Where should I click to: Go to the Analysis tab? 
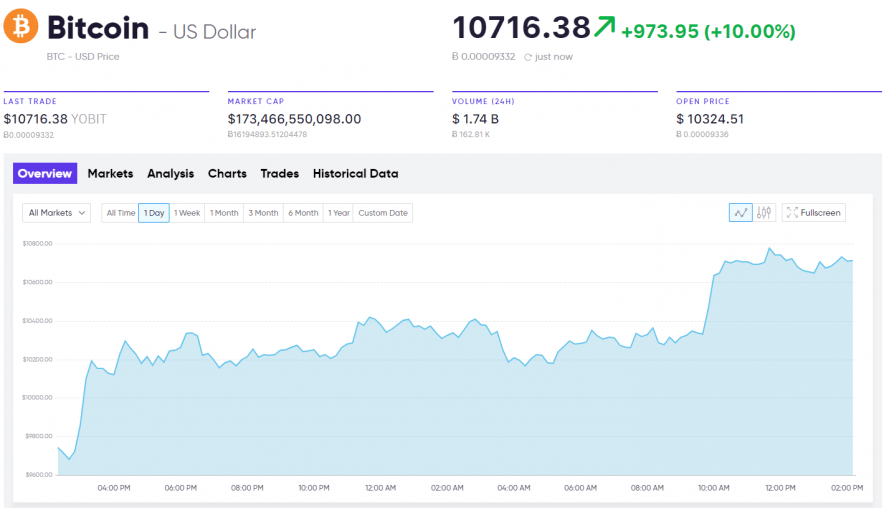click(x=170, y=174)
